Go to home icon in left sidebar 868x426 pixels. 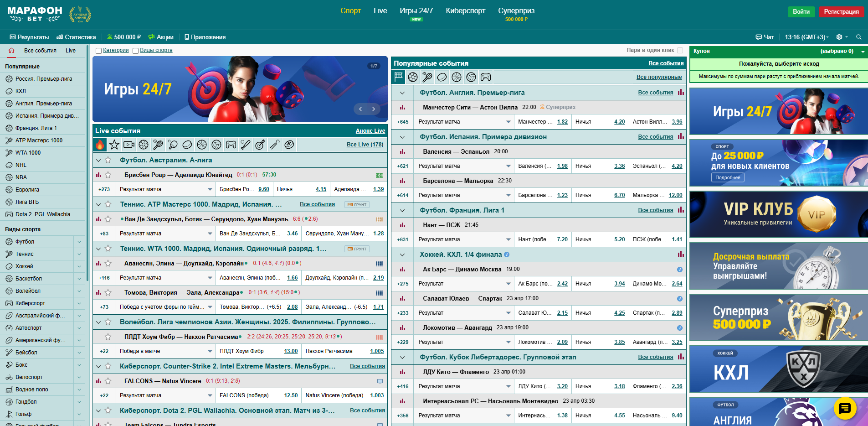(x=11, y=51)
